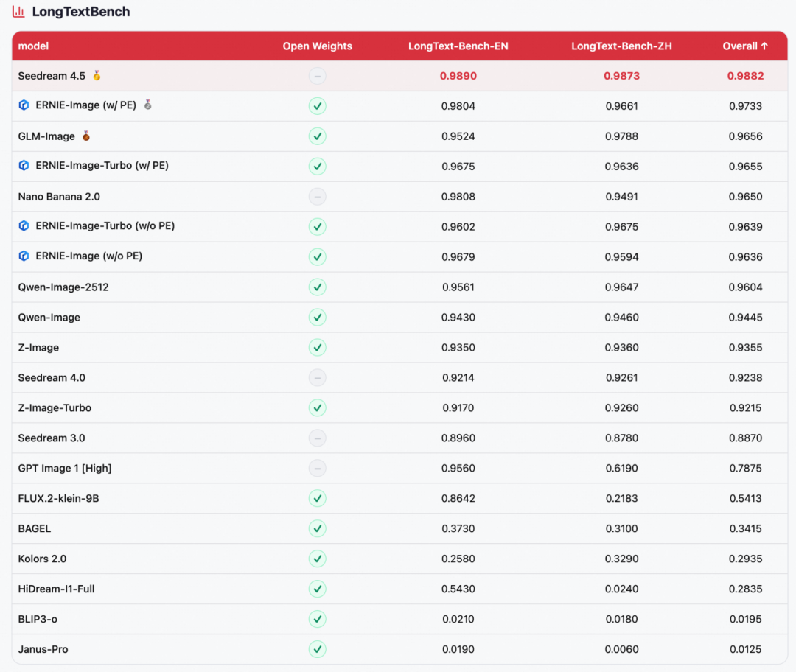Click the green open weights check for Qwen-Image-2512

(317, 287)
